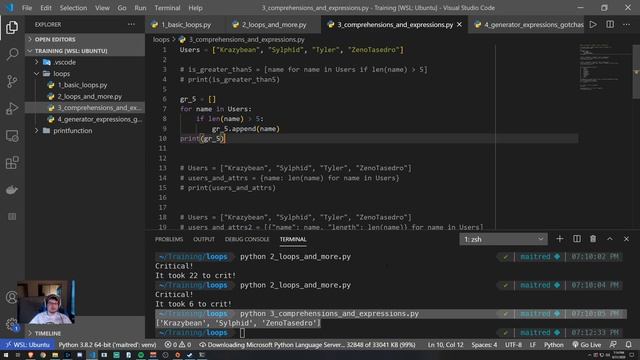Open errors and warnings count in status bar
This screenshot has height=360, width=640.
point(178,344)
